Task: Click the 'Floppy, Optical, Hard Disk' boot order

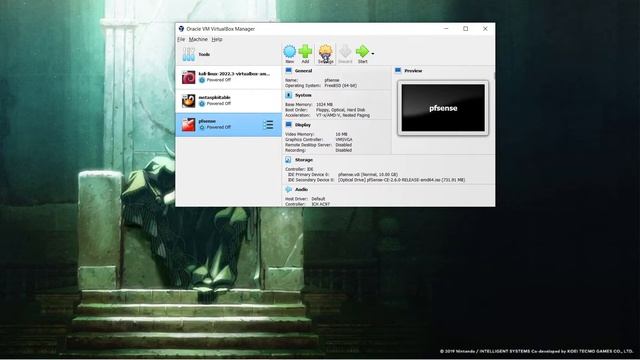Action: (x=340, y=110)
